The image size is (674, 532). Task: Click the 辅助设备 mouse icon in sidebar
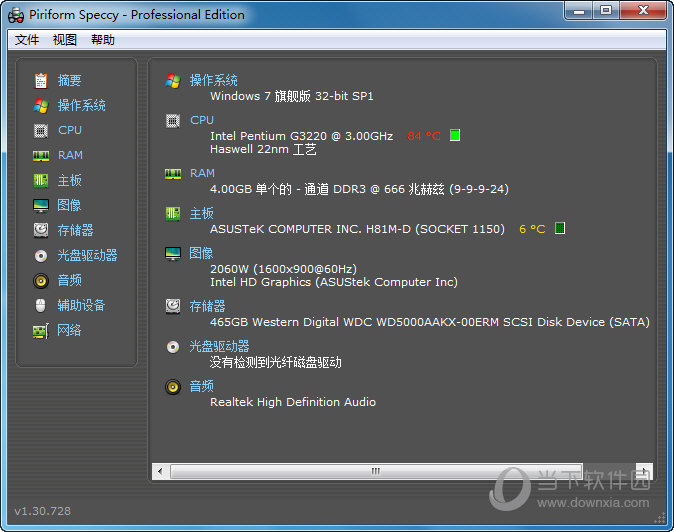(41, 305)
